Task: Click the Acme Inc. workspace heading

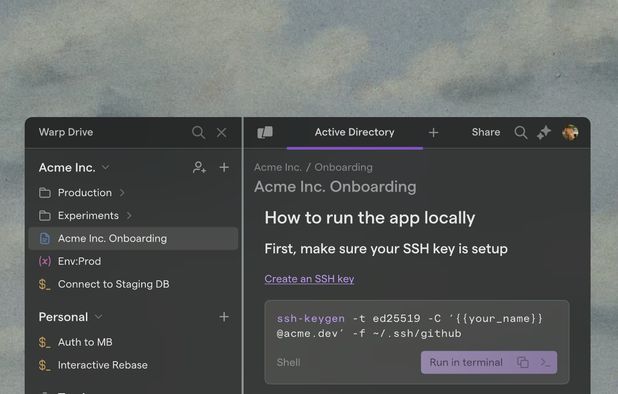Action: click(67, 168)
